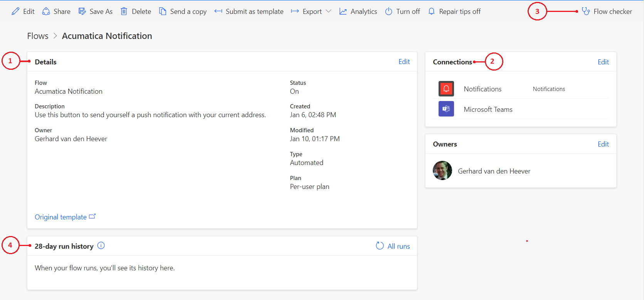Choose the Edit toolbar command
The image size is (644, 300).
pos(23,12)
